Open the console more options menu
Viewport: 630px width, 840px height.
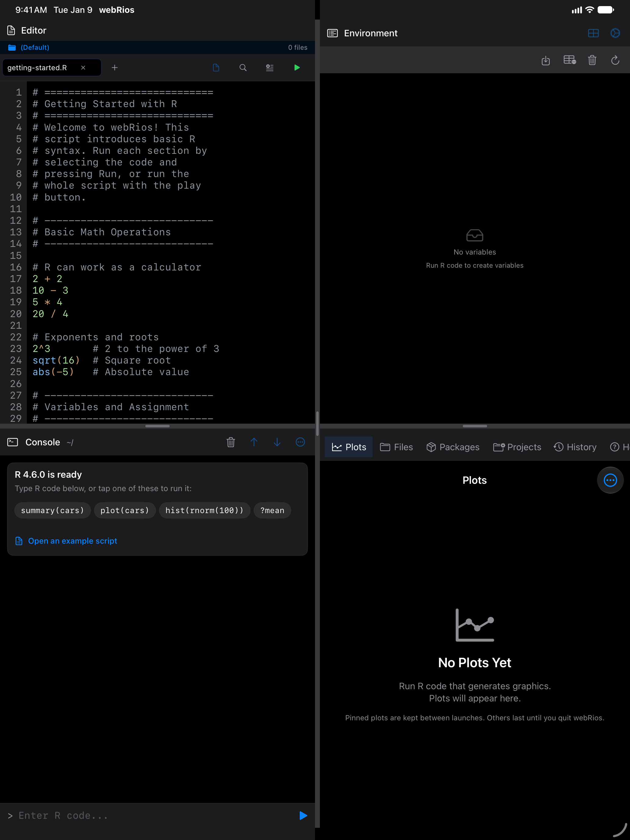(300, 442)
